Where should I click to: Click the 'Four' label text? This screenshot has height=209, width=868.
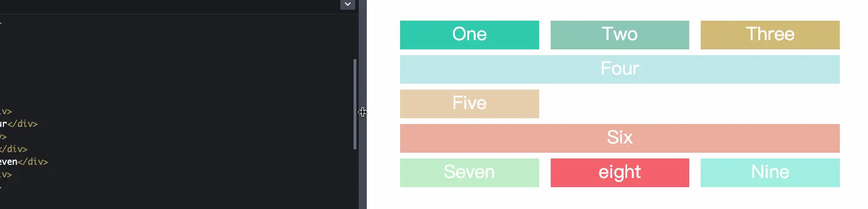coord(620,69)
